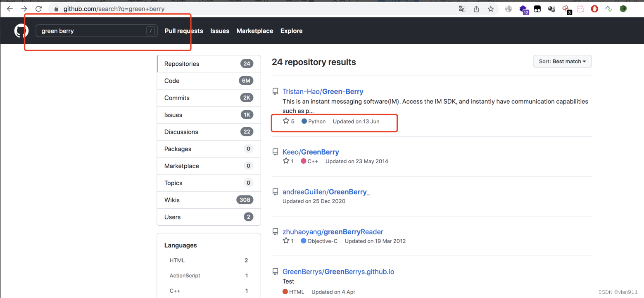Open zhuhaoyang/greenBerryReader repository link

(333, 232)
